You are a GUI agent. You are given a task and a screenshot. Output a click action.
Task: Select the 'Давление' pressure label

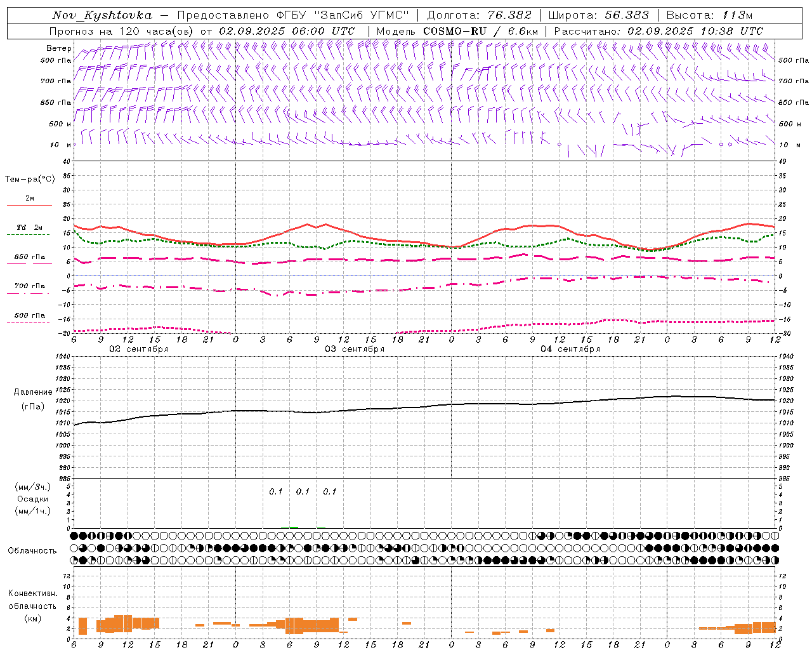[33, 392]
